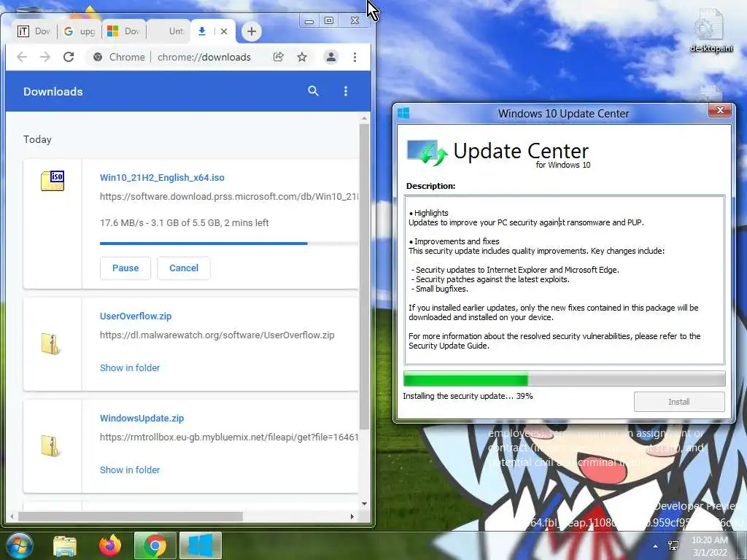
Task: Open the Chrome profile avatar
Action: tap(330, 57)
